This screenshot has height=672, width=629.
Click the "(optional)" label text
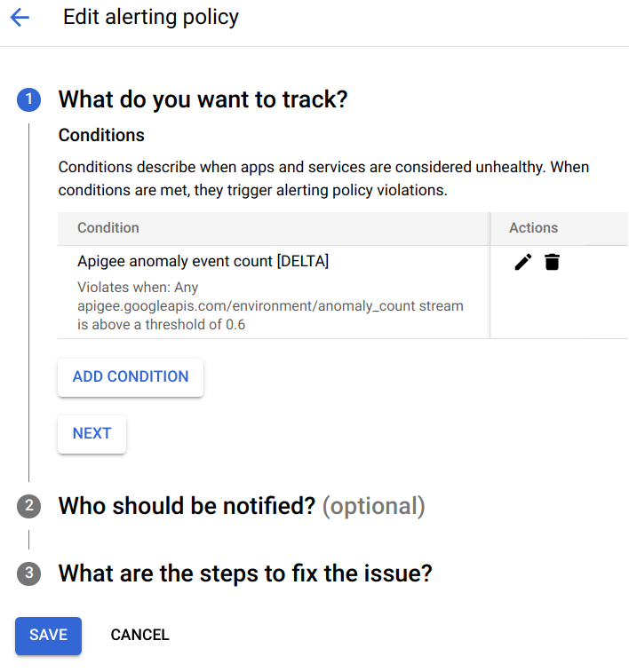click(x=373, y=506)
